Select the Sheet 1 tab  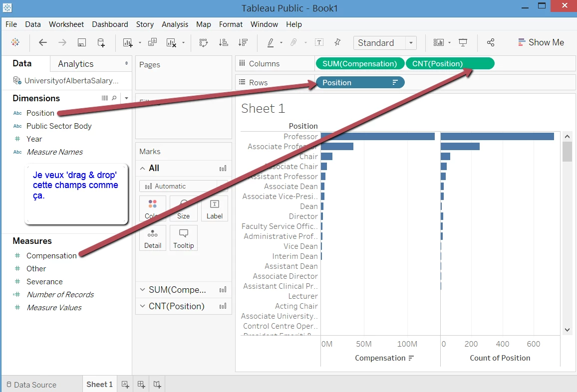99,385
